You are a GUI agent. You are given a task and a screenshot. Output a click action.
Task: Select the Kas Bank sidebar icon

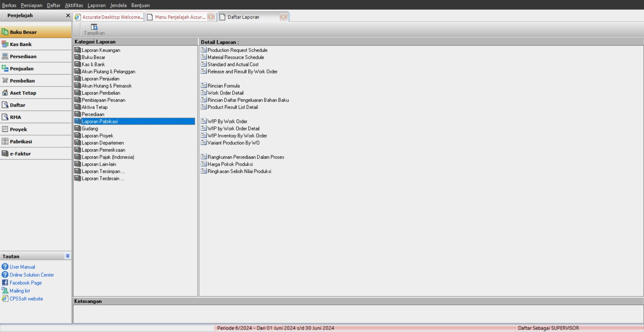[x=5, y=44]
